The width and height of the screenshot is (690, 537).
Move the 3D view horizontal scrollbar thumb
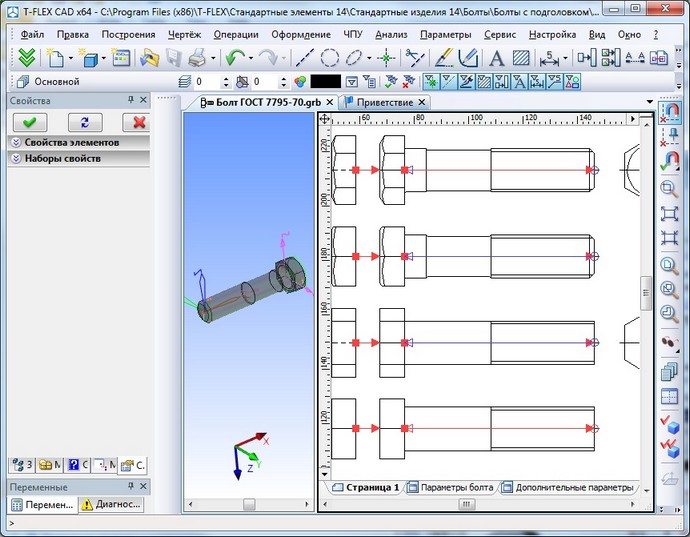point(249,504)
